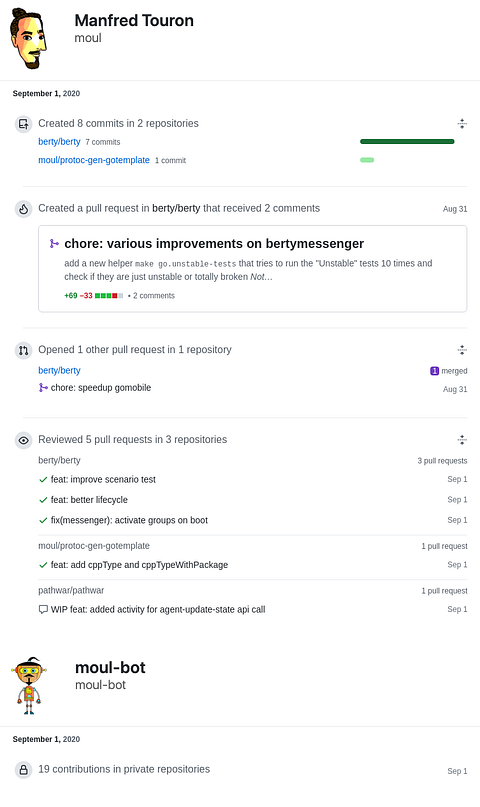This screenshot has width=480, height=807.
Task: Click the commits push icon beside Created 8 commits
Action: coord(23,124)
